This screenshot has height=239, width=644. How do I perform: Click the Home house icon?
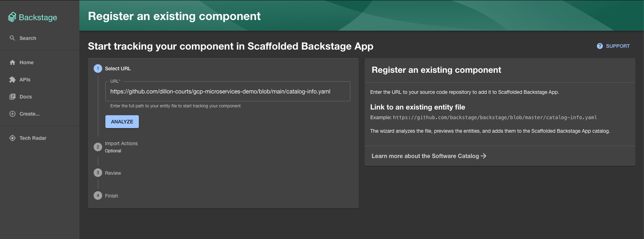(12, 62)
